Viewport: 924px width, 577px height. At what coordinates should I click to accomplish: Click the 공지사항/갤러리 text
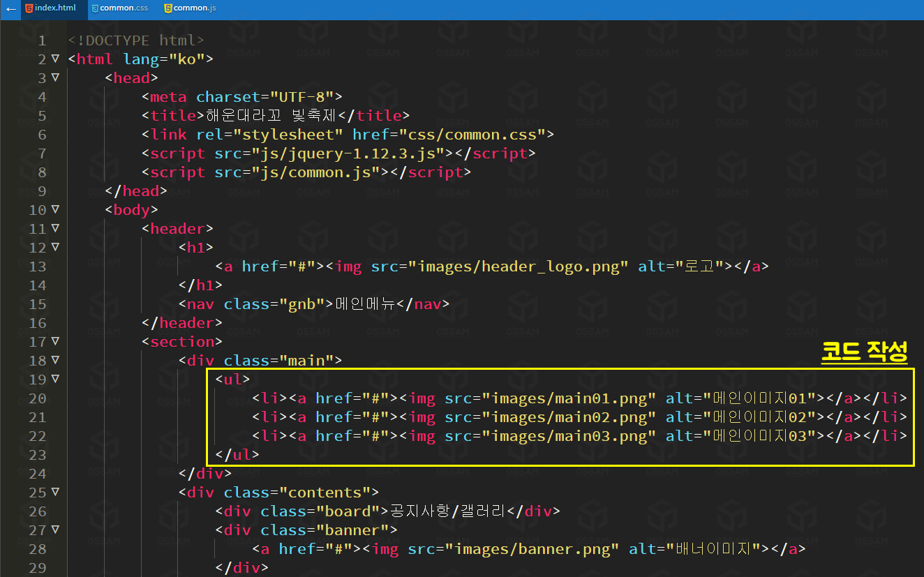click(447, 511)
